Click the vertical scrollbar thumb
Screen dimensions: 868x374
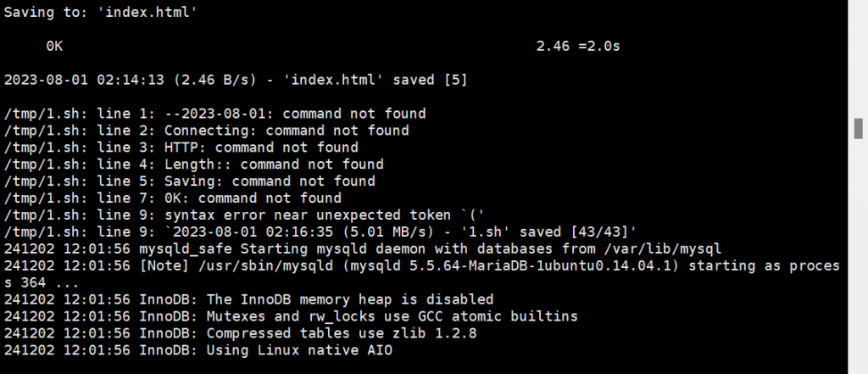point(858,128)
